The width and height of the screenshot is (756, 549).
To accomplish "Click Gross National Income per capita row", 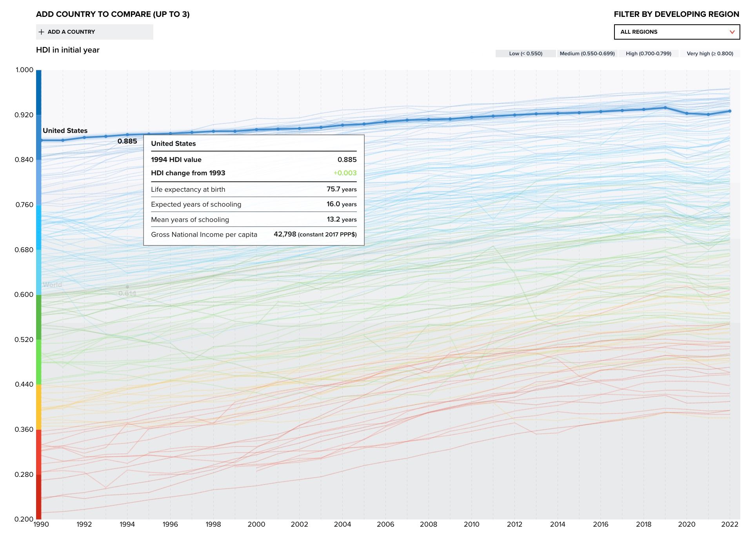I will coord(254,235).
